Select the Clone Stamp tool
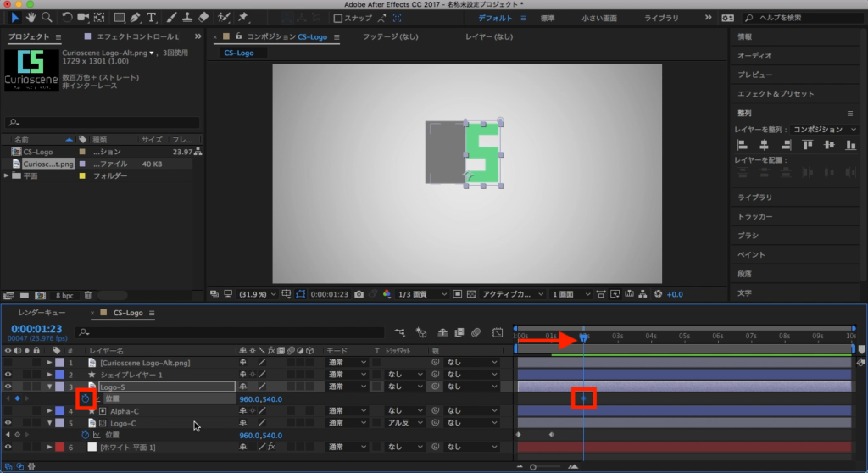The width and height of the screenshot is (868, 473). [x=186, y=17]
